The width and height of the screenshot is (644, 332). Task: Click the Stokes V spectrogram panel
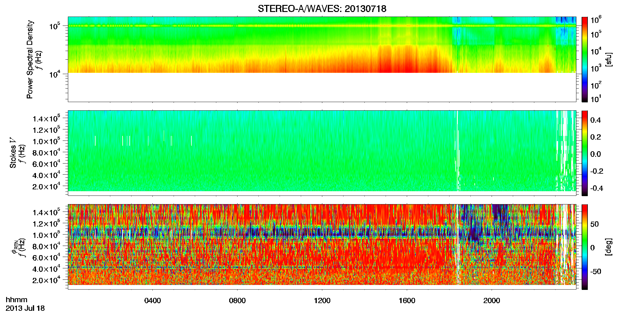click(x=322, y=153)
